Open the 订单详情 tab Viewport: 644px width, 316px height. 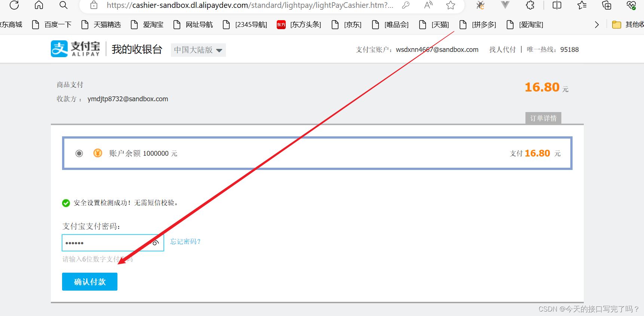[543, 118]
